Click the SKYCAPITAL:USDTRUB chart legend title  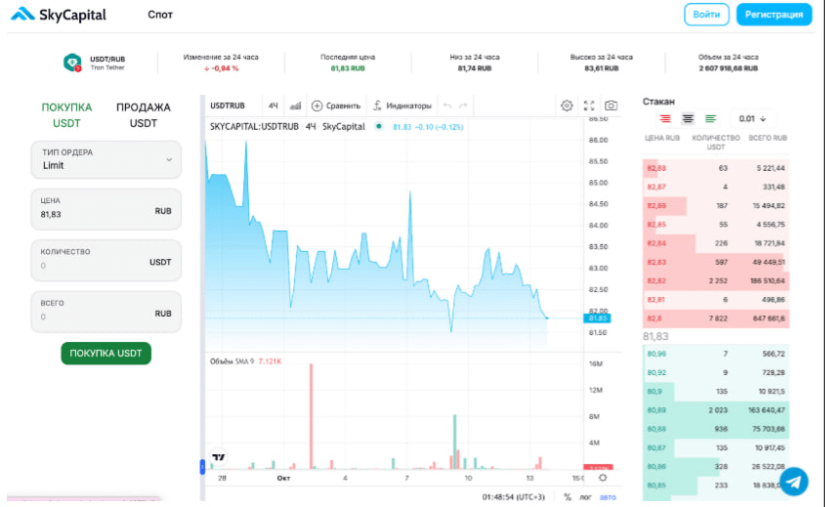pyautogui.click(x=287, y=127)
